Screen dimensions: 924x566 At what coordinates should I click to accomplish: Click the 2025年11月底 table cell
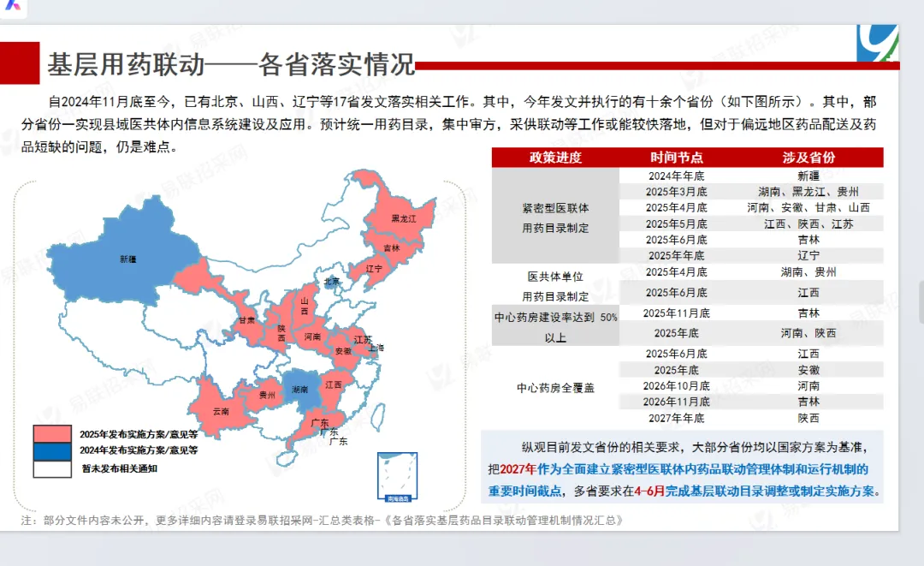tap(677, 313)
